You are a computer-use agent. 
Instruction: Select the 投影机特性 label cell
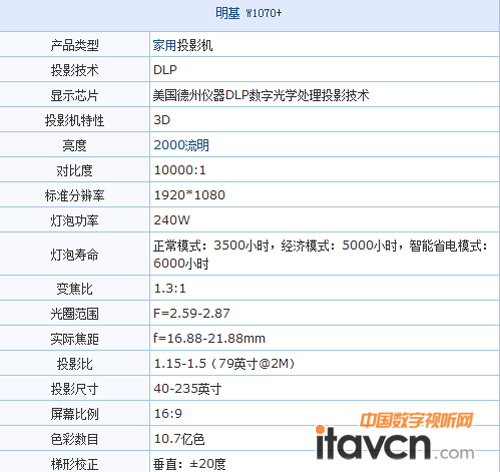tap(74, 120)
